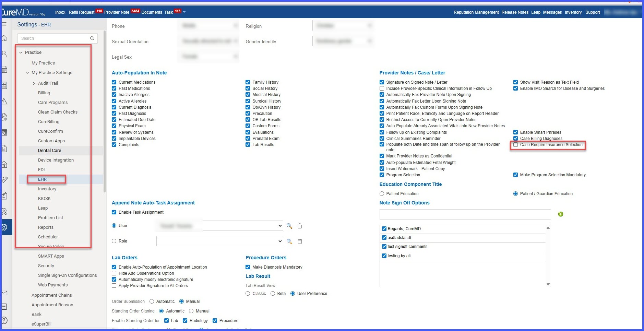This screenshot has height=331, width=644.
Task: Click the trash icon beside User dropdown
Action: pos(300,226)
